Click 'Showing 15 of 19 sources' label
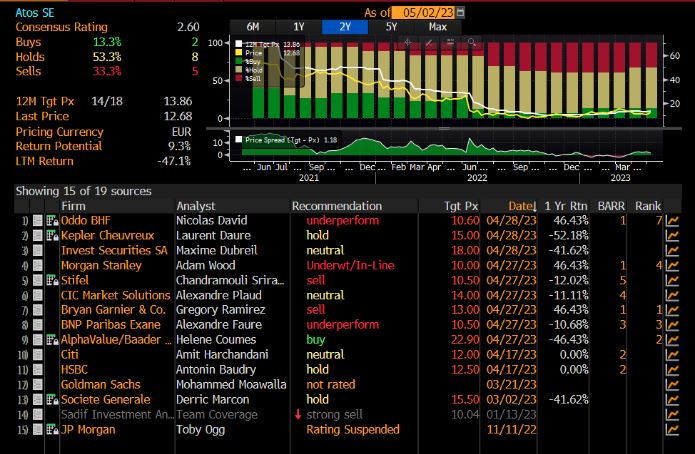This screenshot has height=454, width=695. 83,191
